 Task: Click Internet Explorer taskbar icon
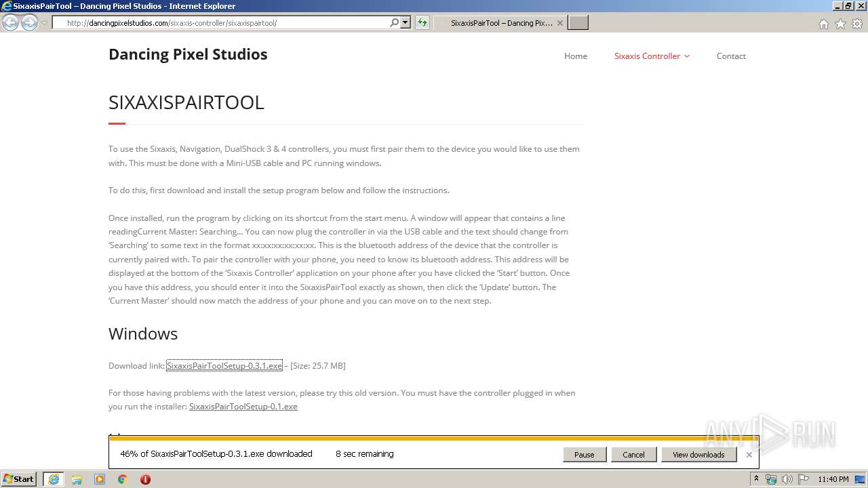(x=54, y=479)
